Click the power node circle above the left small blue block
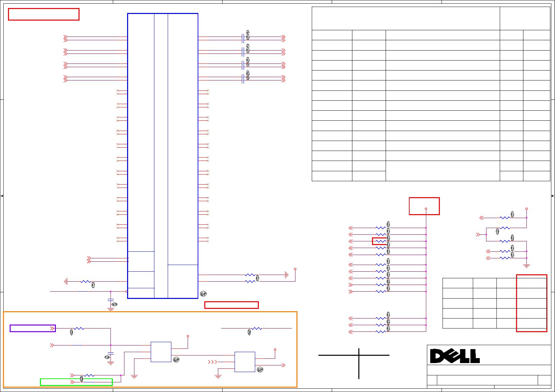 [x=188, y=336]
